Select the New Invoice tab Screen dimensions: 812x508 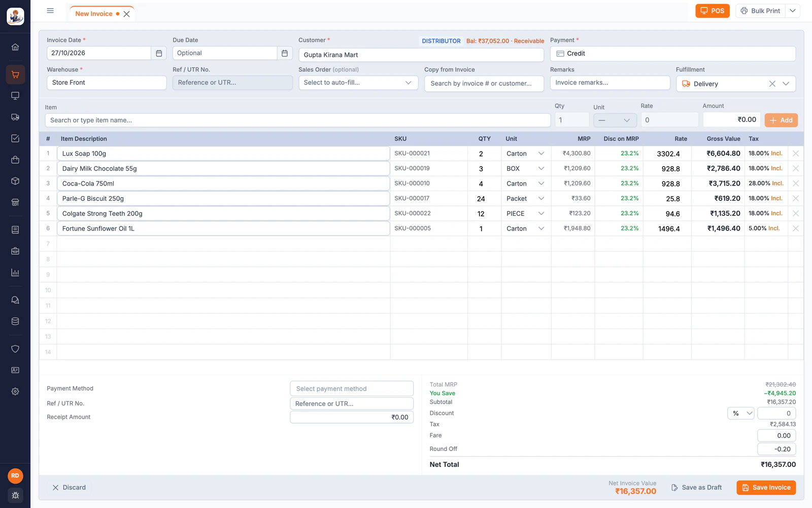94,14
